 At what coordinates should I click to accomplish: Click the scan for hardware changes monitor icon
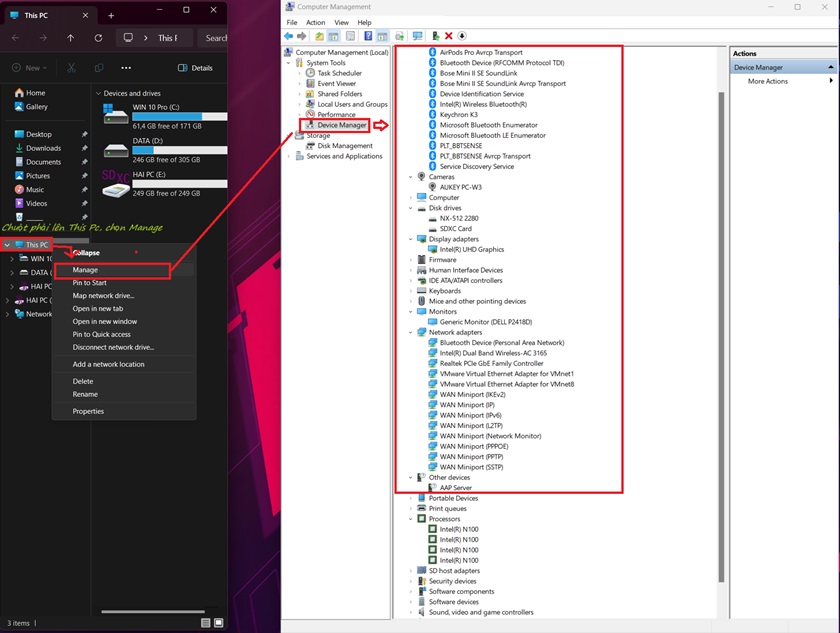tap(417, 36)
